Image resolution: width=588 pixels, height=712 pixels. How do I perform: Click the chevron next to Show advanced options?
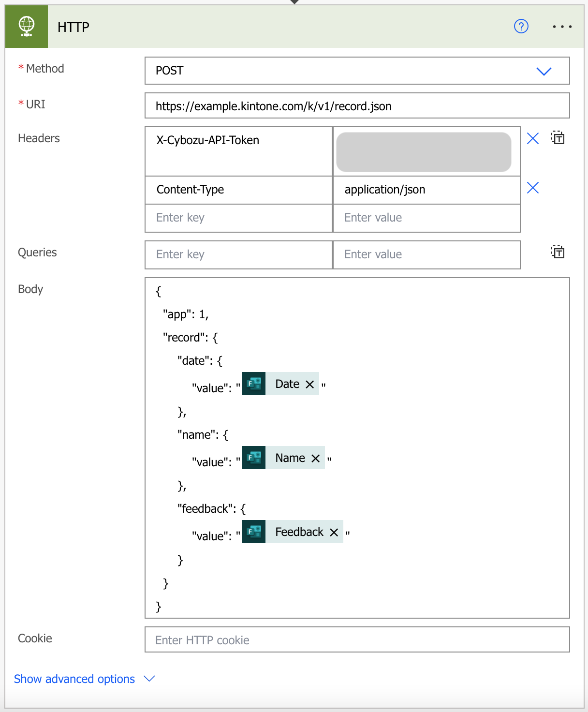[149, 679]
